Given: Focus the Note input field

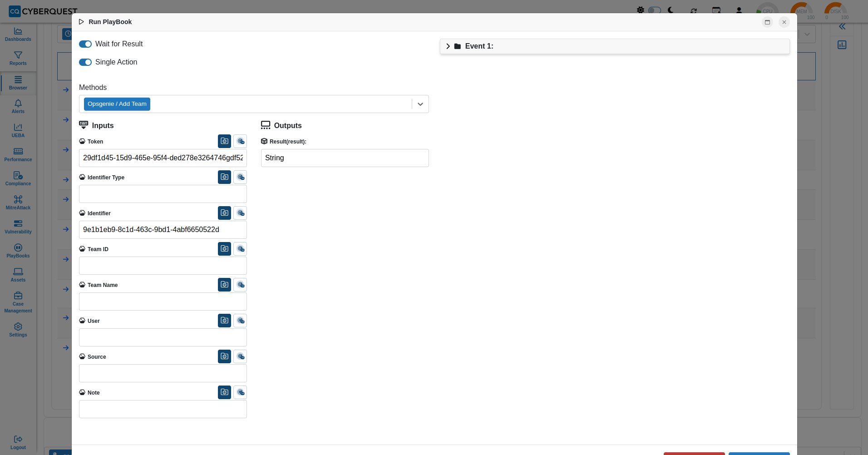Looking at the screenshot, I should 163,409.
